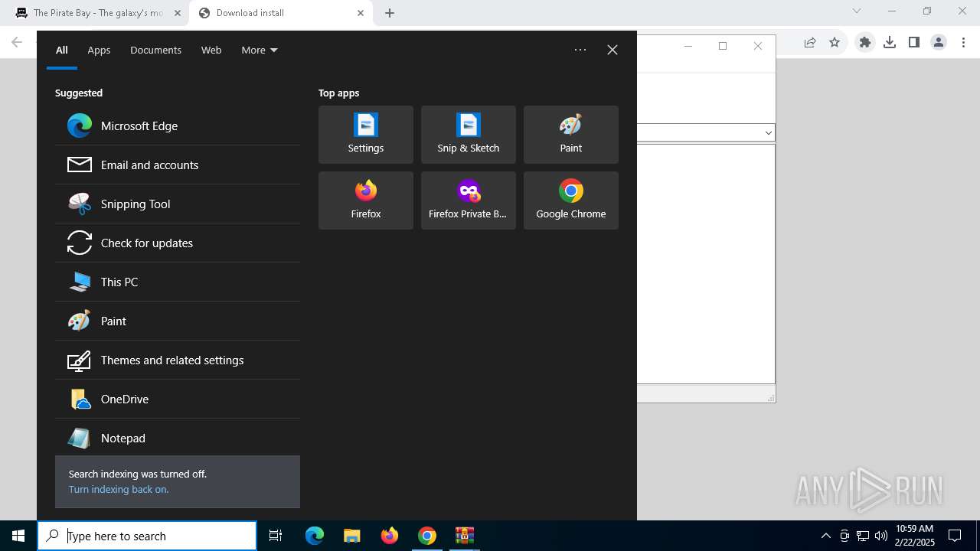This screenshot has height=551, width=980.
Task: Open network status in system tray
Action: pyautogui.click(x=863, y=536)
